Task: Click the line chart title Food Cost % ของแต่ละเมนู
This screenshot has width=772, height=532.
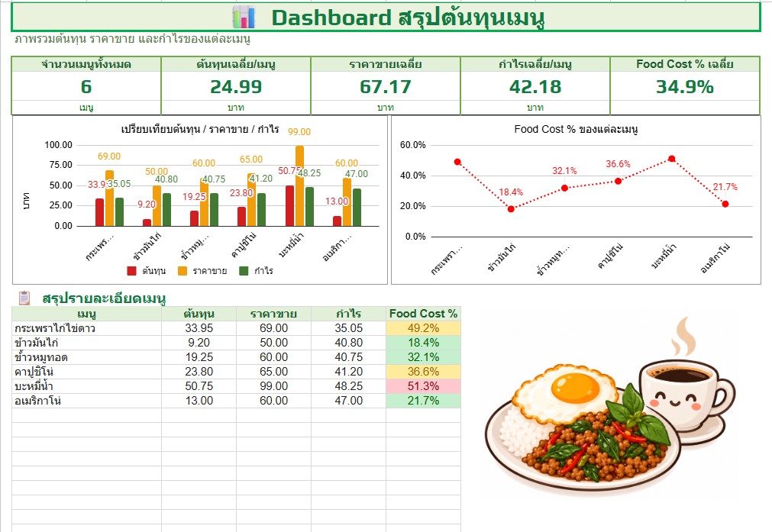Action: tap(576, 130)
